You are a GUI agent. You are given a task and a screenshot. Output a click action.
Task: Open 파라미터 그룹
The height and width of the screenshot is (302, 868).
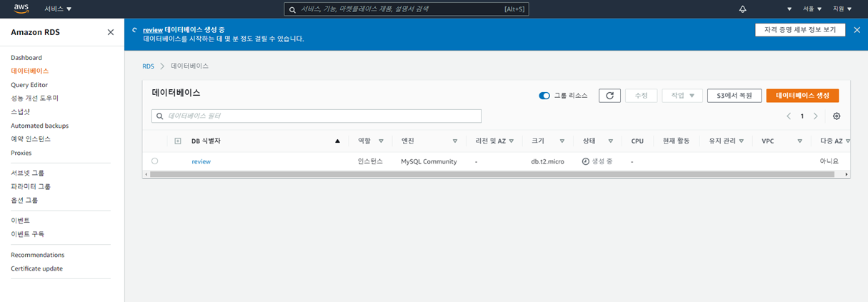click(x=31, y=186)
